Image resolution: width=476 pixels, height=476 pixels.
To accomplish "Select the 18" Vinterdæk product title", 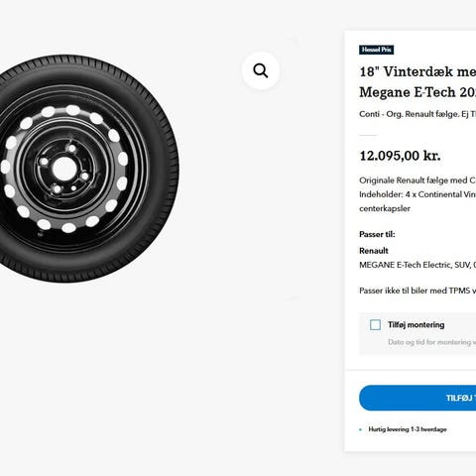I will (417, 71).
